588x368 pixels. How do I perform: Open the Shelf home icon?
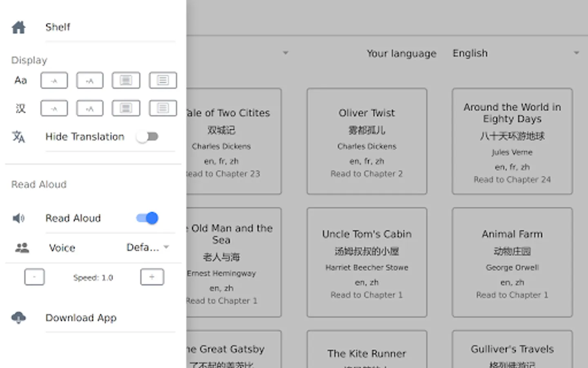19,27
